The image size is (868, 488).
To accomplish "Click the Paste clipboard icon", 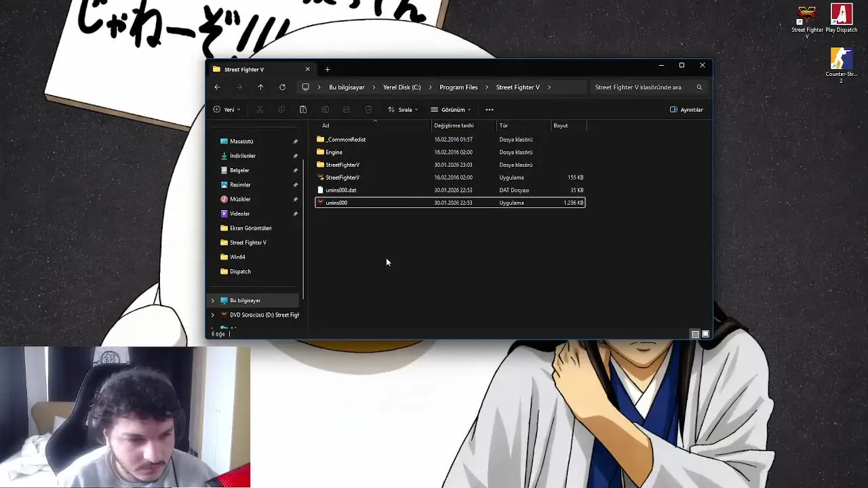I will pos(303,110).
